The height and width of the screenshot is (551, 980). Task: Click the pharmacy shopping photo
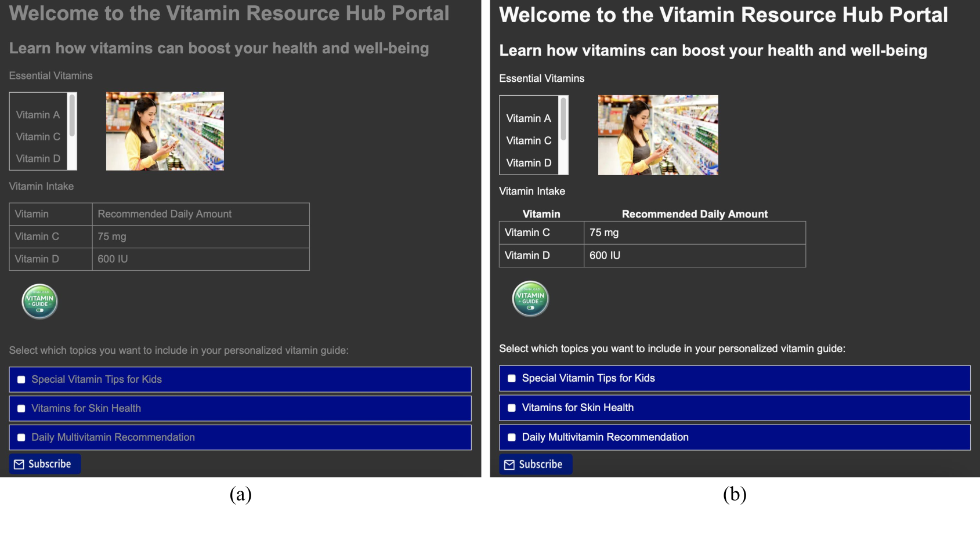165,130
